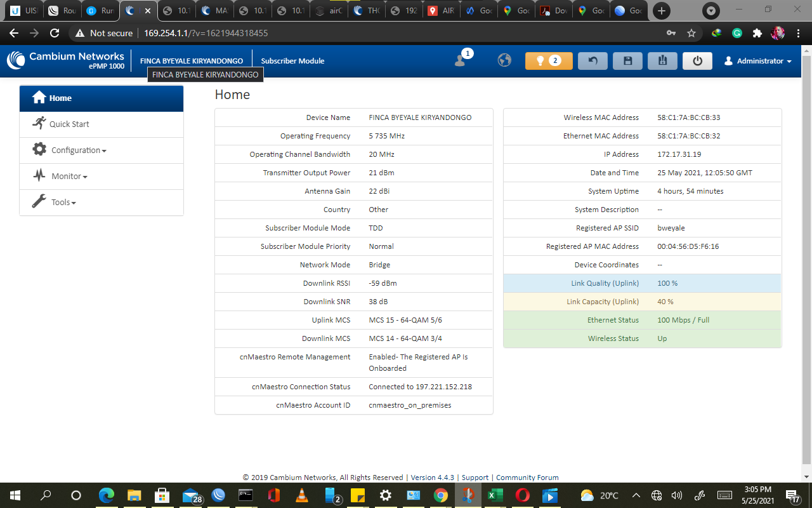Click the Cambium Networks logo
The height and width of the screenshot is (508, 812).
point(66,60)
